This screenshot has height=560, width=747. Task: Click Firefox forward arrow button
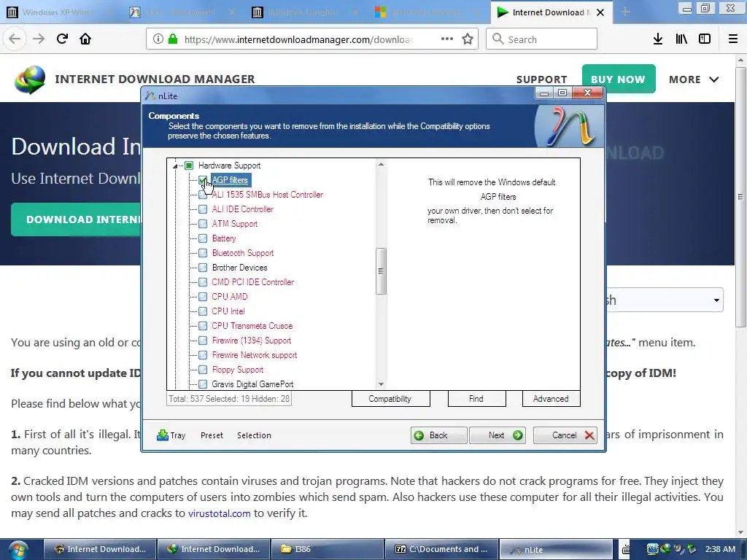click(39, 39)
